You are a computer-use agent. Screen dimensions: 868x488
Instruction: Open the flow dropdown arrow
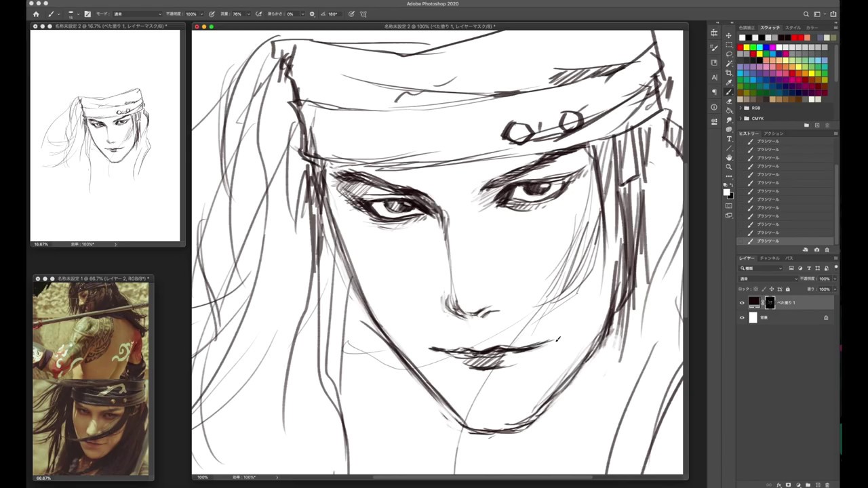(248, 14)
